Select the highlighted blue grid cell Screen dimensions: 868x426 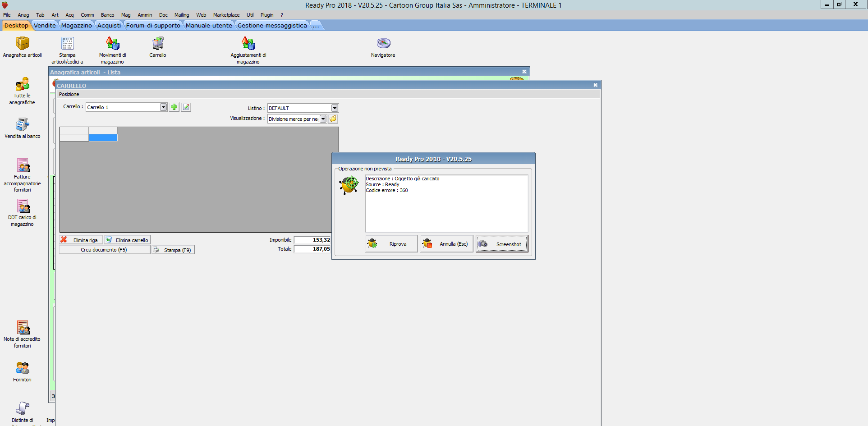pyautogui.click(x=103, y=138)
